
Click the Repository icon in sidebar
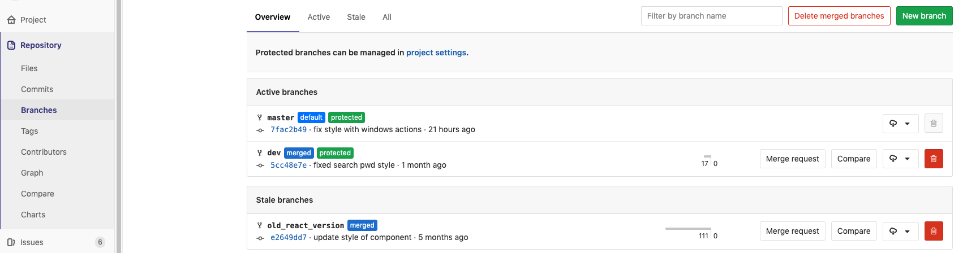point(11,45)
